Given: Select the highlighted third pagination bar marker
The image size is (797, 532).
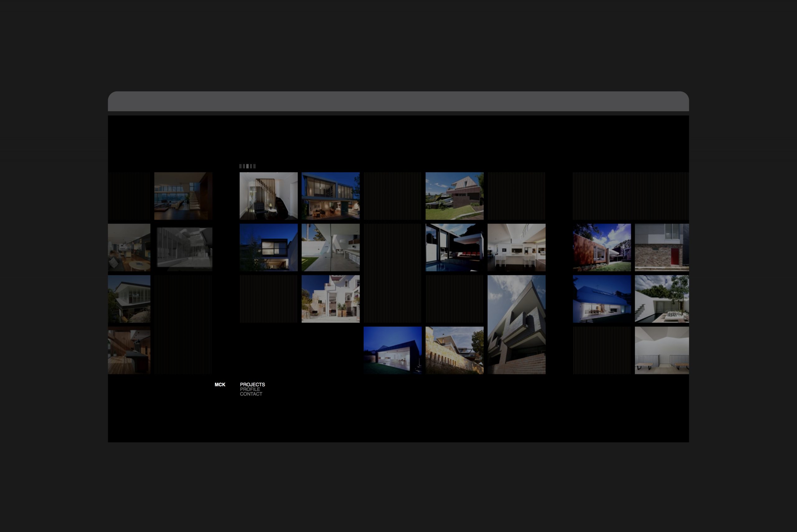Looking at the screenshot, I should tap(248, 166).
